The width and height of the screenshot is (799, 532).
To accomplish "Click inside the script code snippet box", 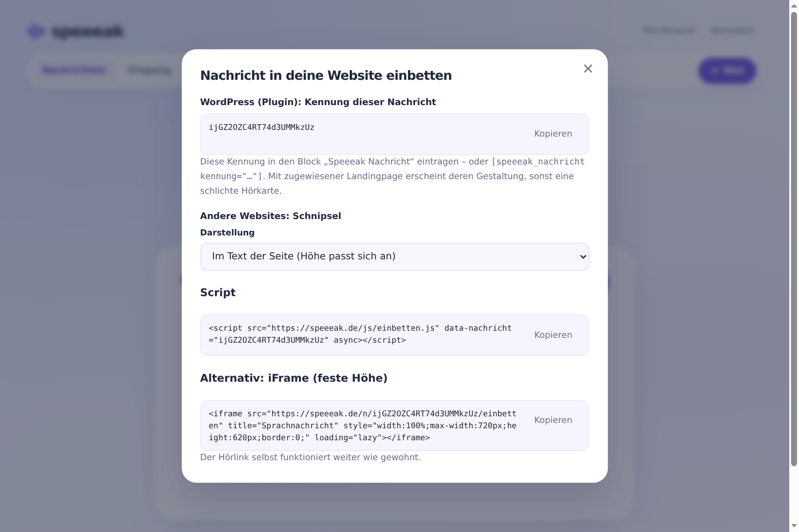I will pos(362,334).
